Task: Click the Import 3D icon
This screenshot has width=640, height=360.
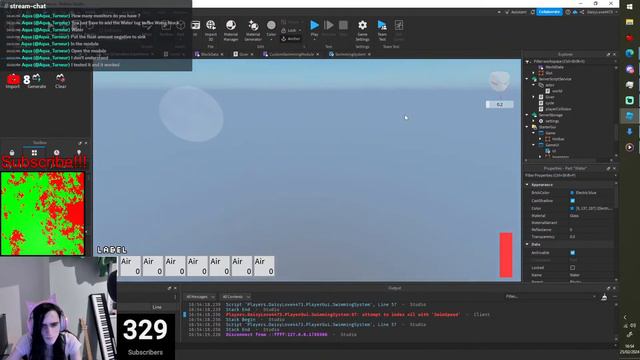Action: (211, 30)
